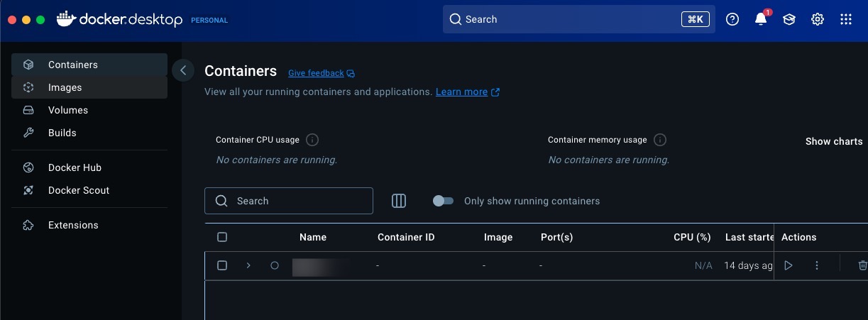Viewport: 868px width, 320px height.
Task: Toggle Only show running containers switch
Action: [x=443, y=201]
